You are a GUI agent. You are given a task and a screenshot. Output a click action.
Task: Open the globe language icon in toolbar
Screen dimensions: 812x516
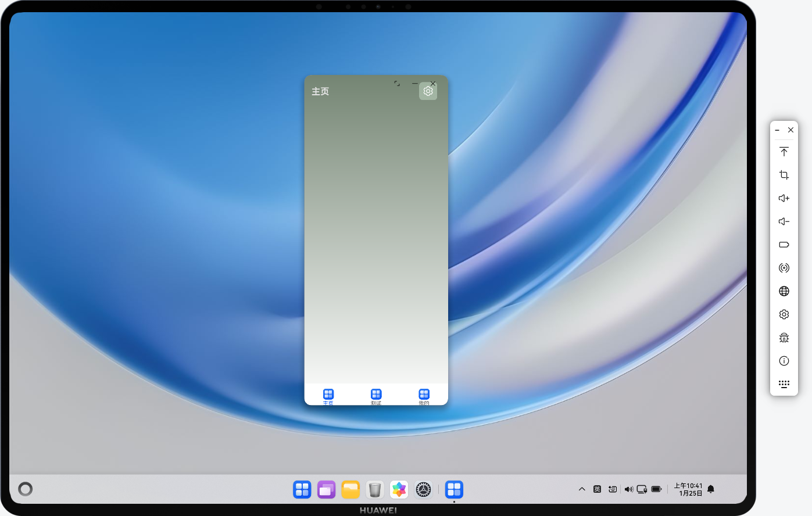[784, 291]
